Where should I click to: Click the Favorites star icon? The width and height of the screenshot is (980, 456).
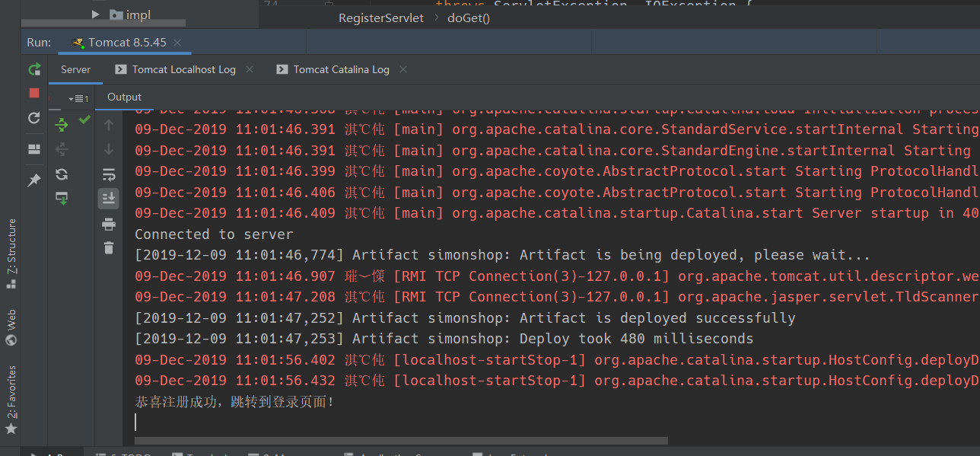tap(11, 429)
